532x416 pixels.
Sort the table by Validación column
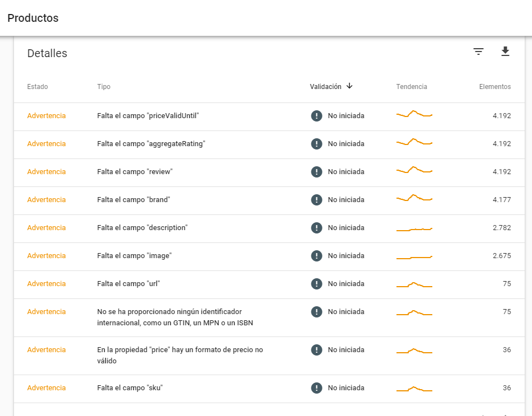pyautogui.click(x=325, y=87)
